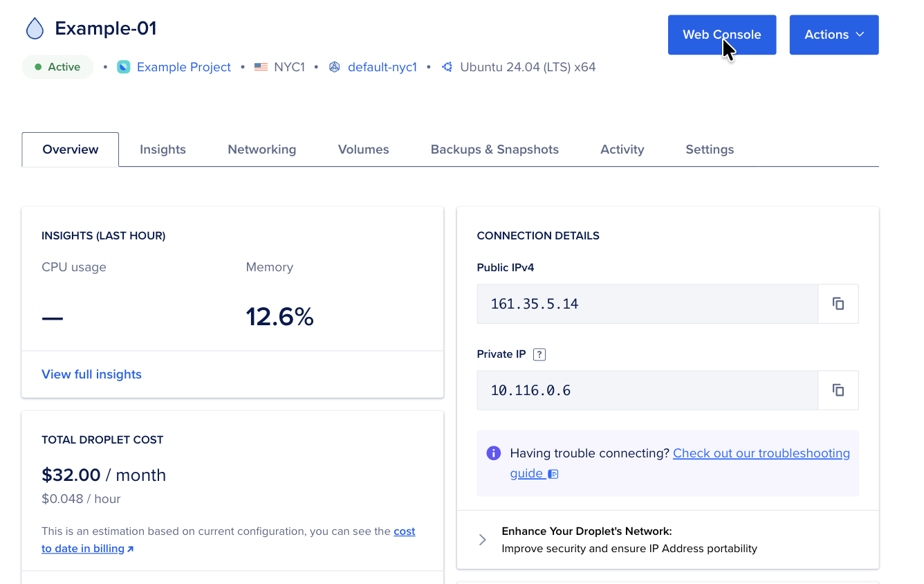Open the Private IP help question mark
This screenshot has height=584, width=924.
point(539,354)
